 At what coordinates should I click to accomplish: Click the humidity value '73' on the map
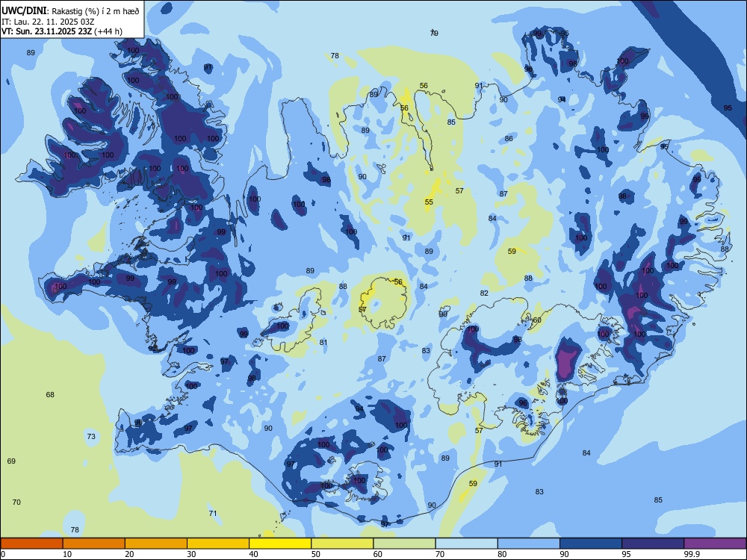91,437
